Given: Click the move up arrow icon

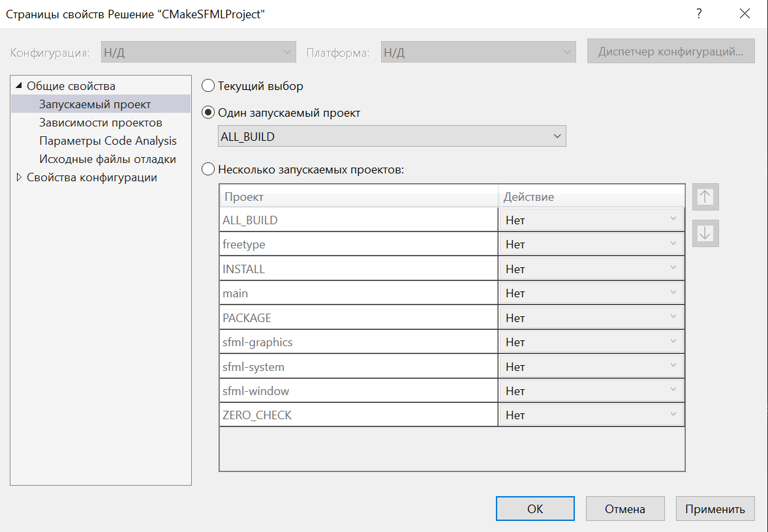Looking at the screenshot, I should [705, 198].
